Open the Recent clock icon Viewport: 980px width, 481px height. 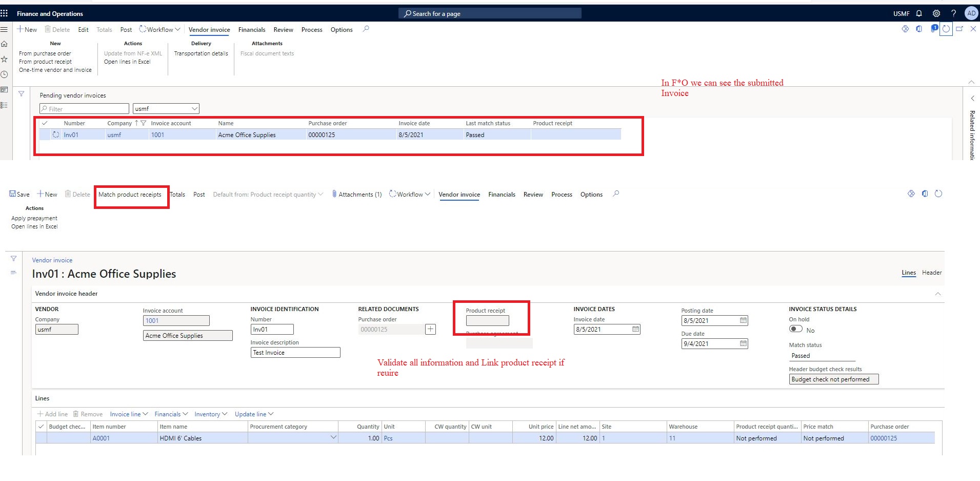4,74
